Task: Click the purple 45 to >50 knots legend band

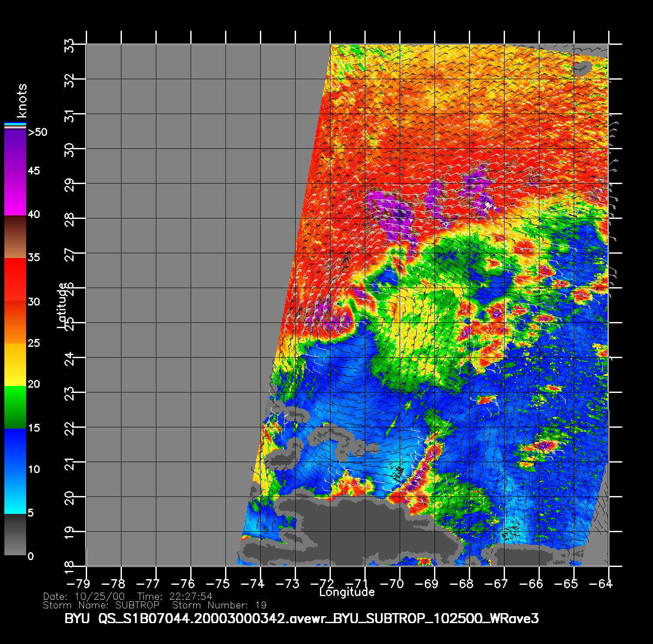Action: (x=15, y=151)
